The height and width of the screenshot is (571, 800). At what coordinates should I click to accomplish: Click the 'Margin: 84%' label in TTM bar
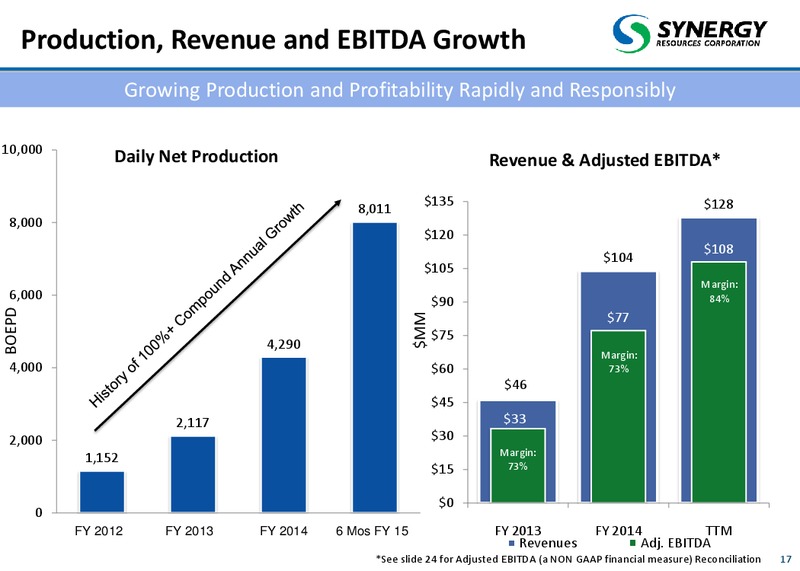pyautogui.click(x=719, y=291)
